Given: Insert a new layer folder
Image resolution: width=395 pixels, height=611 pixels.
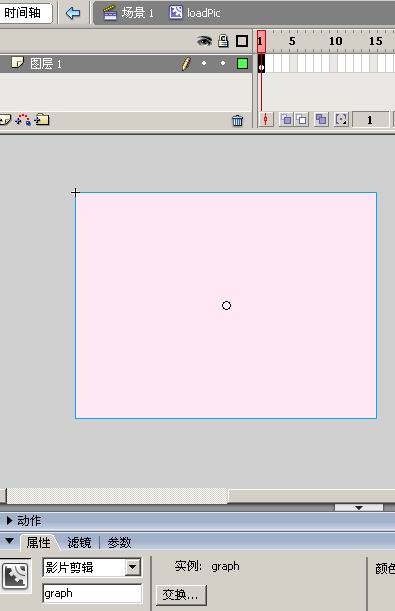Looking at the screenshot, I should pos(42,120).
